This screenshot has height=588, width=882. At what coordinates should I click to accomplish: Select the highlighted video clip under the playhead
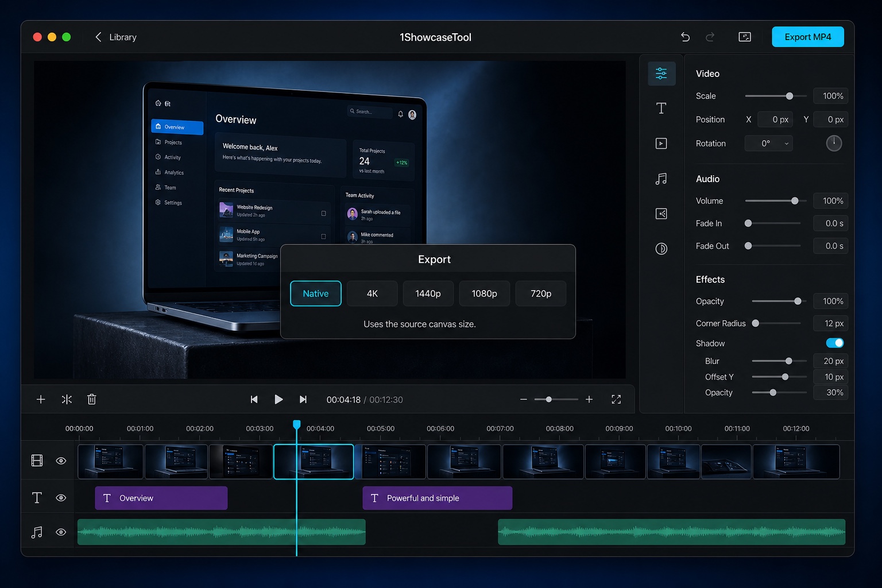(314, 461)
